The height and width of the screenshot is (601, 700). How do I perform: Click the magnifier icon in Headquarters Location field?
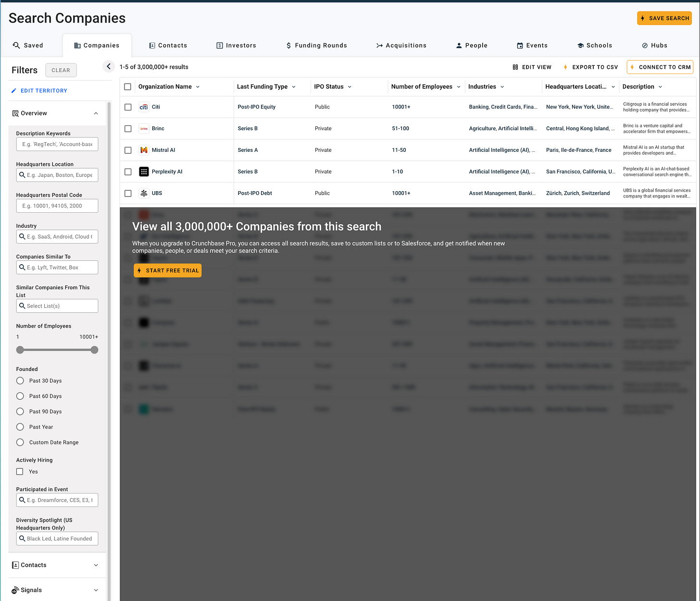[x=22, y=175]
